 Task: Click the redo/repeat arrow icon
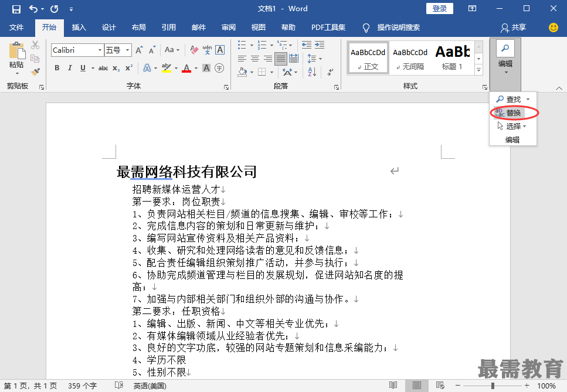click(x=55, y=9)
